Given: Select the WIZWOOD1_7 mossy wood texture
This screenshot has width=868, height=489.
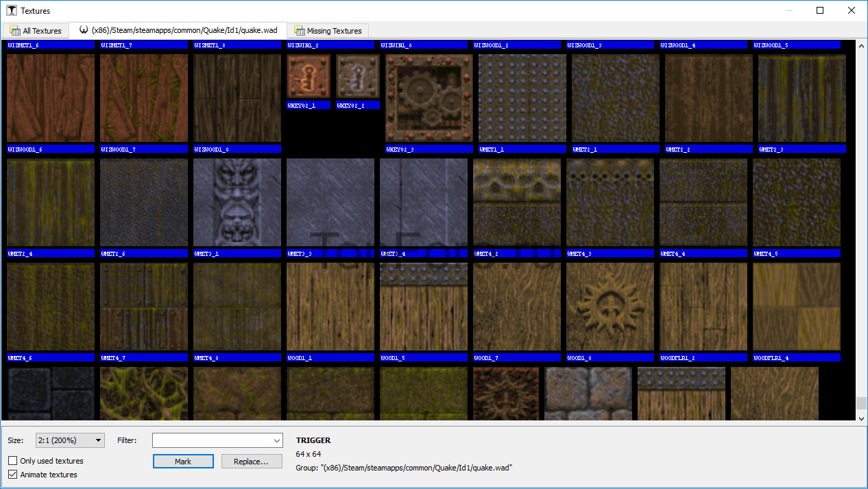Looking at the screenshot, I should click(144, 98).
